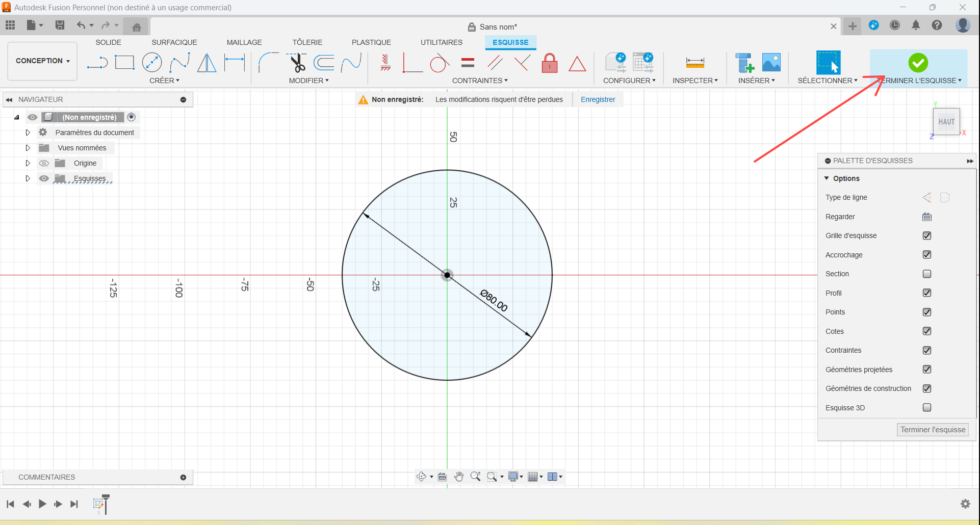The height and width of the screenshot is (525, 980).
Task: Switch to the TÔLERIE tab
Action: click(x=307, y=42)
